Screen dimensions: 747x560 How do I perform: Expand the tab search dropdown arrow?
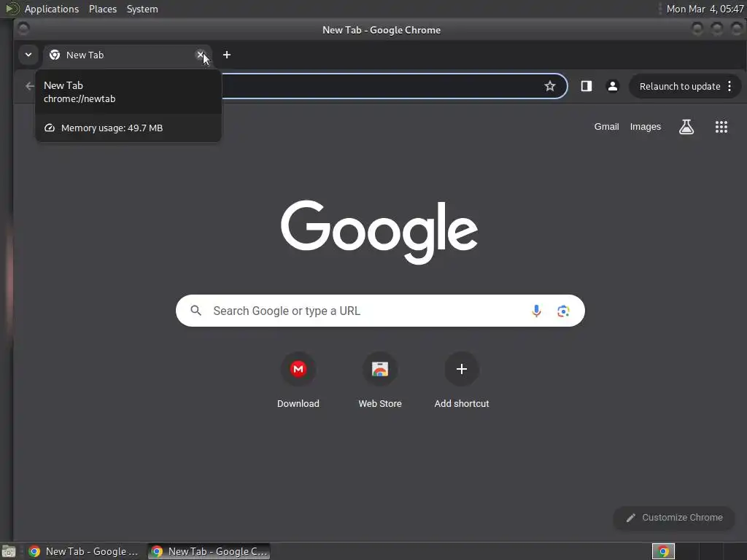point(28,55)
